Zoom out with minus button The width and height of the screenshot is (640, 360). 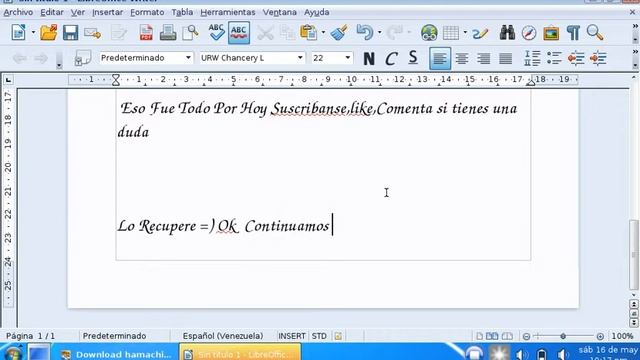coord(527,336)
